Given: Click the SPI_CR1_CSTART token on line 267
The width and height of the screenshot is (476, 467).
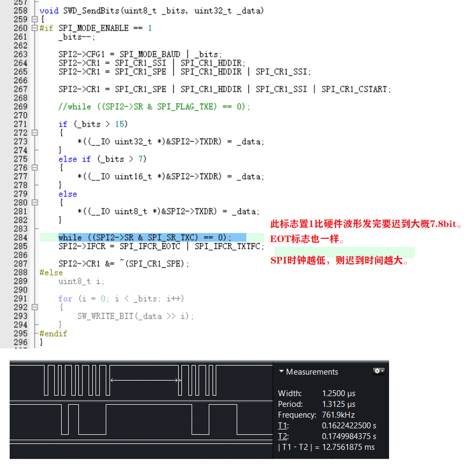Looking at the screenshot, I should [x=354, y=89].
